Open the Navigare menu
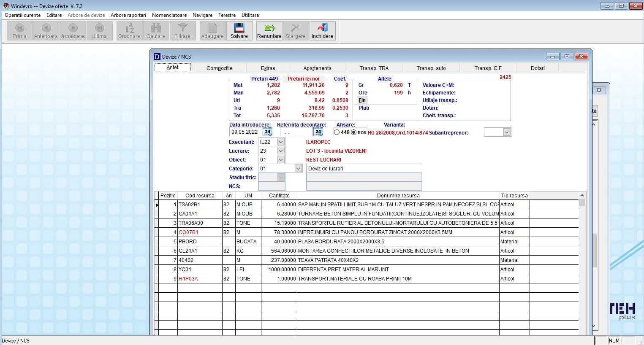644x345 pixels. (203, 15)
